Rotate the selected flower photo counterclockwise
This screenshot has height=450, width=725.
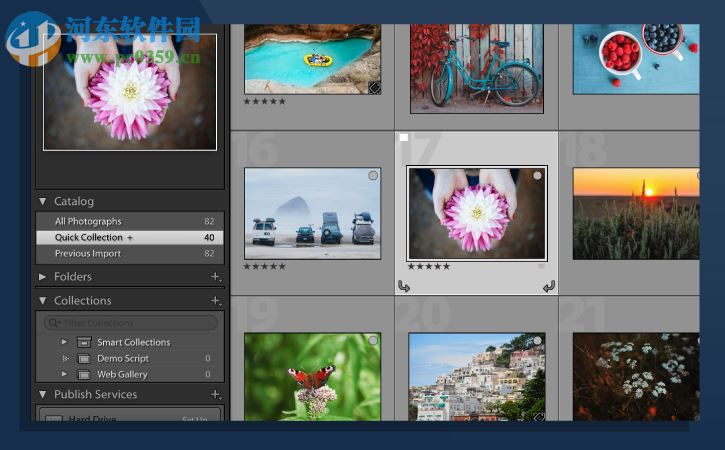click(404, 287)
